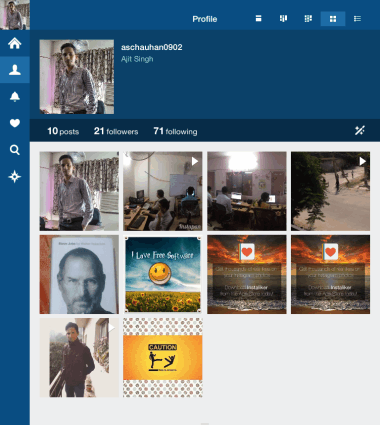The height and width of the screenshot is (425, 380).
Task: Open search magnifier icon in sidebar
Action: [15, 150]
